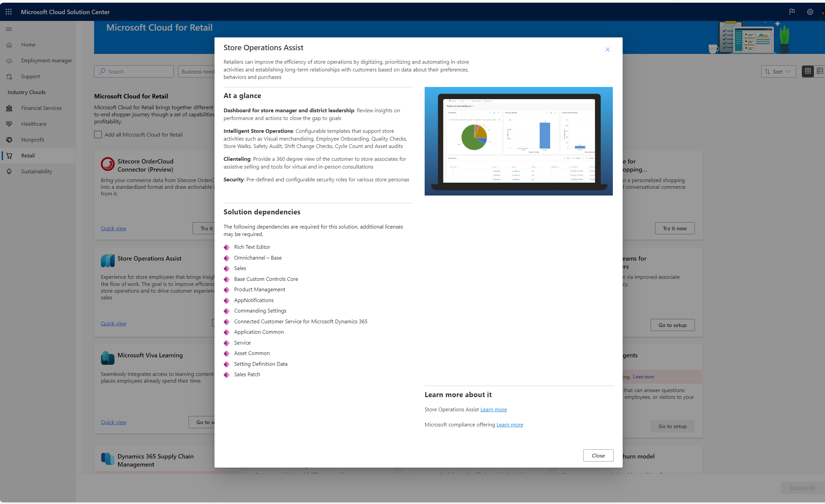Click the Sort arrows icon
825x504 pixels.
pyautogui.click(x=768, y=71)
